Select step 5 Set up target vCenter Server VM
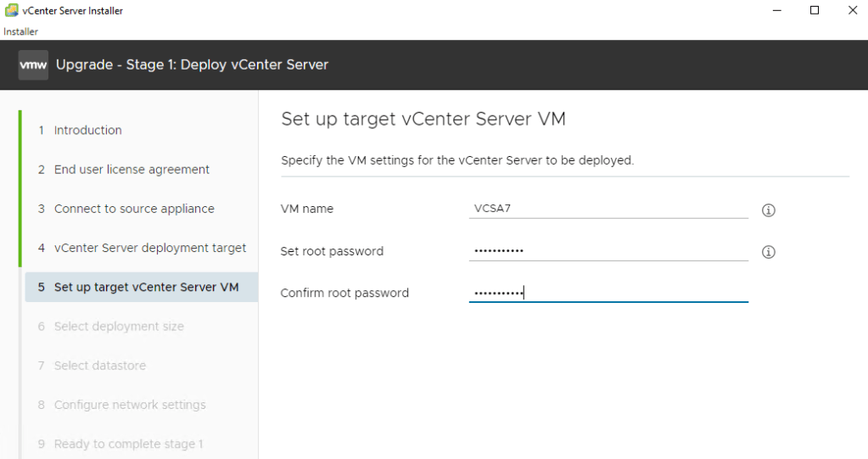This screenshot has height=459, width=868. 146,288
